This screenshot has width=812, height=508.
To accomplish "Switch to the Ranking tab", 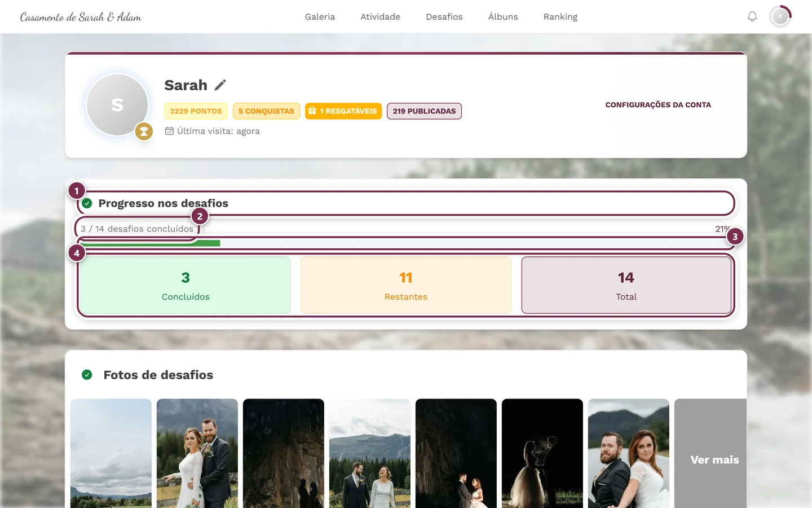I will pos(561,17).
